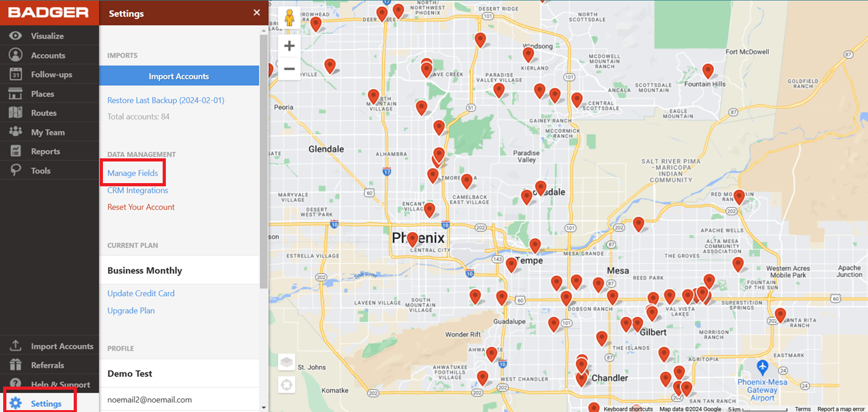This screenshot has height=412, width=868.
Task: Click the Street View pegman icon
Action: click(x=289, y=17)
